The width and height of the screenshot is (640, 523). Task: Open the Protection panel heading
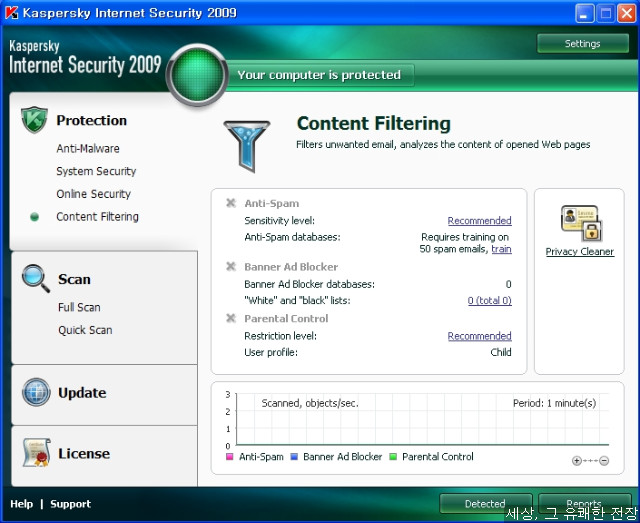tap(91, 120)
